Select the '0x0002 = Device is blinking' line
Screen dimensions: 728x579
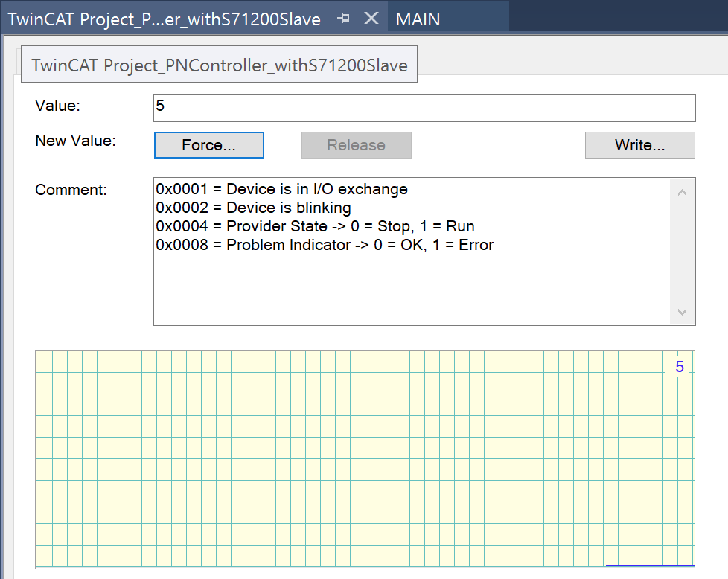254,208
